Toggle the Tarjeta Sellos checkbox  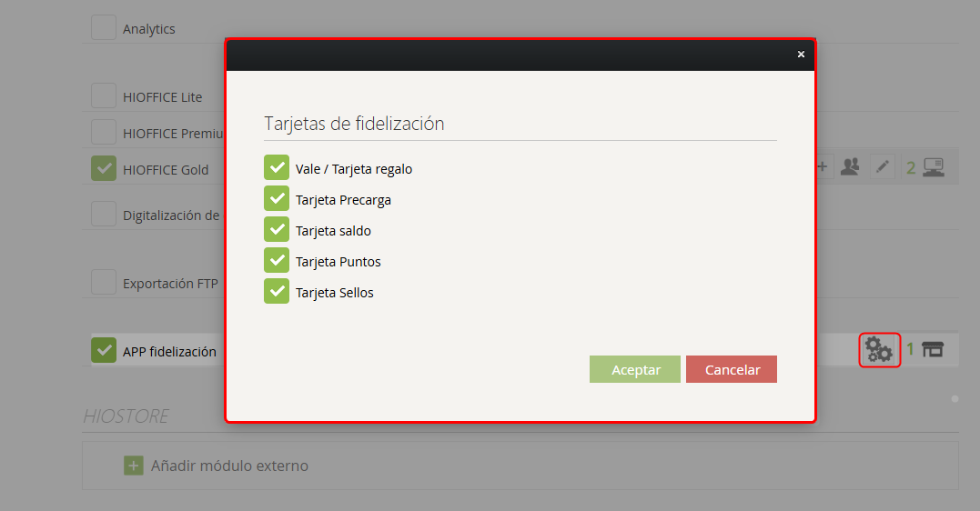pyautogui.click(x=277, y=291)
